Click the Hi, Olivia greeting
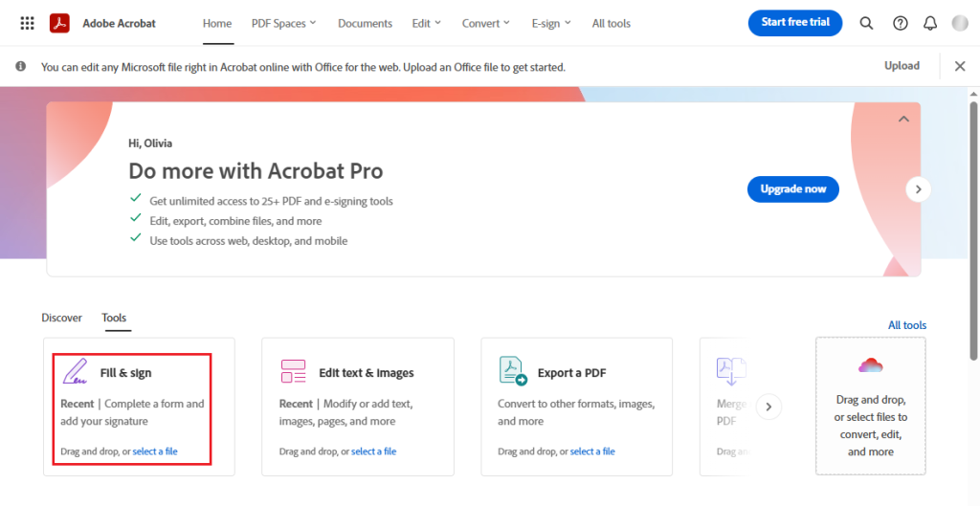Image resolution: width=980 pixels, height=506 pixels. coord(150,143)
